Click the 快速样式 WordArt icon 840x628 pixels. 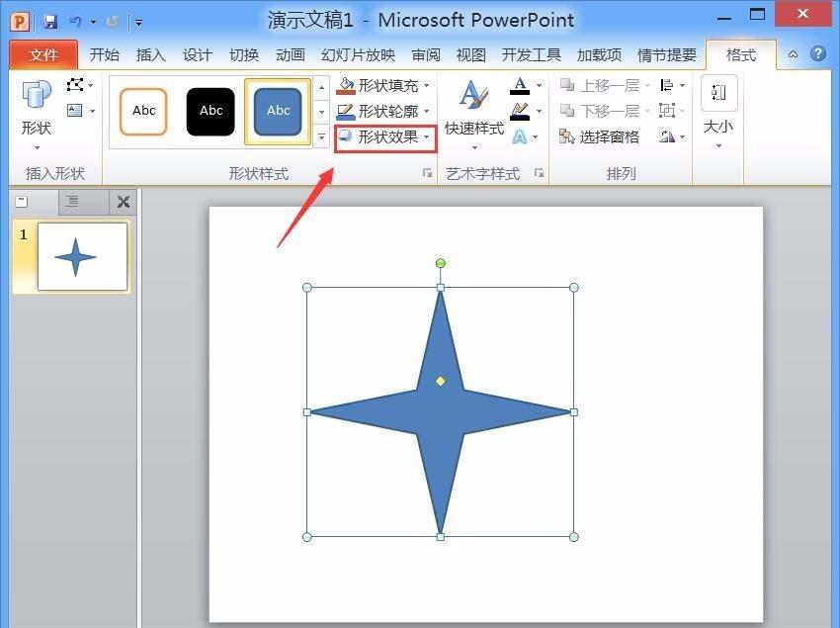pos(473,108)
